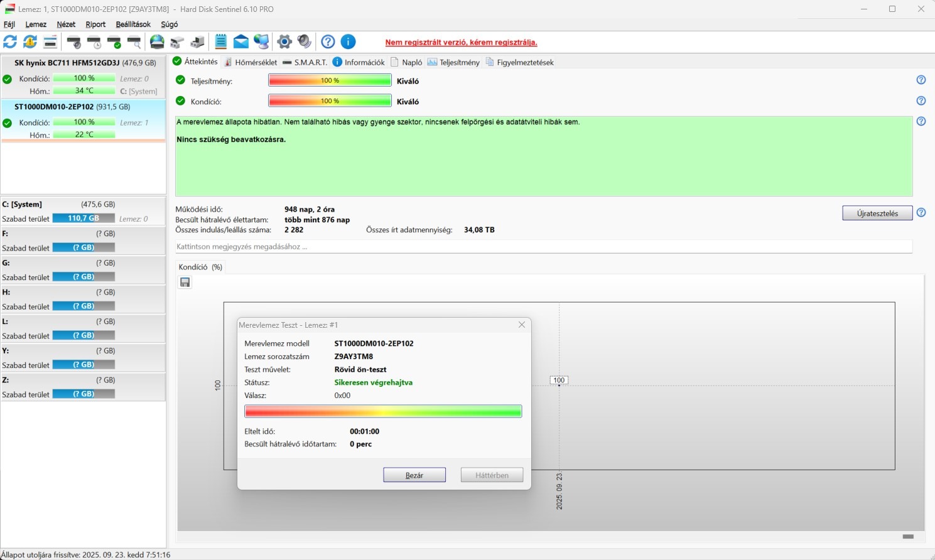Select the H: volume row

point(84,299)
